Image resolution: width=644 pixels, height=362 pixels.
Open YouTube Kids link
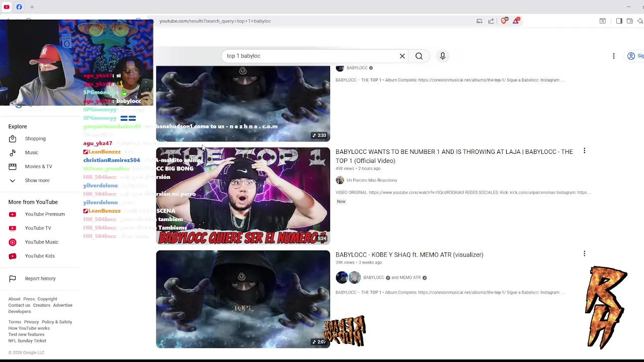pos(40,256)
